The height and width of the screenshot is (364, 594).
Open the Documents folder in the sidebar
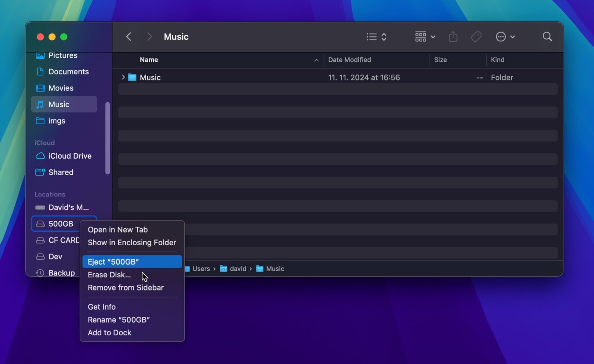point(68,72)
